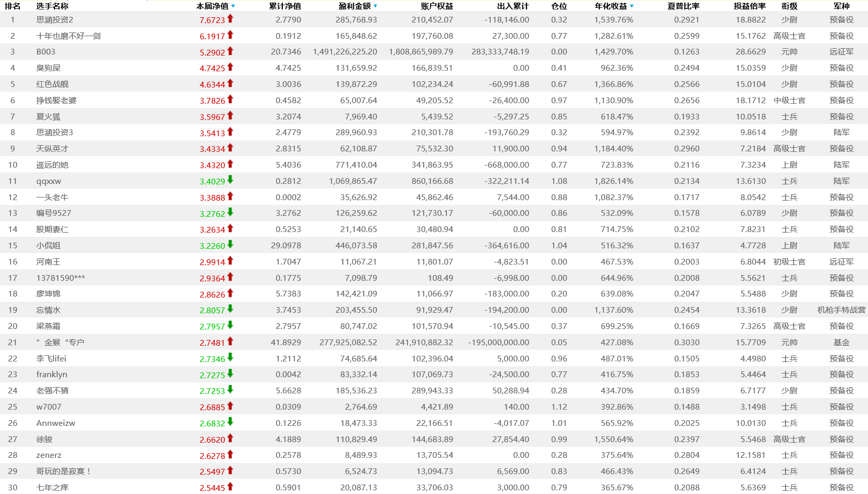Click the green down arrow beside 3.2762
The image size is (868, 494).
[230, 213]
